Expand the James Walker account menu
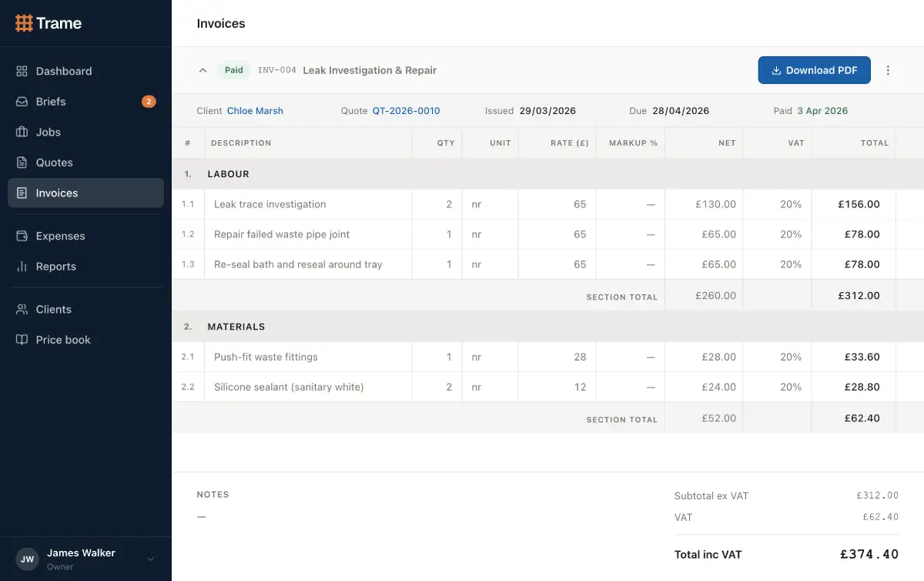Screen dimensions: 924x581 click(151, 559)
